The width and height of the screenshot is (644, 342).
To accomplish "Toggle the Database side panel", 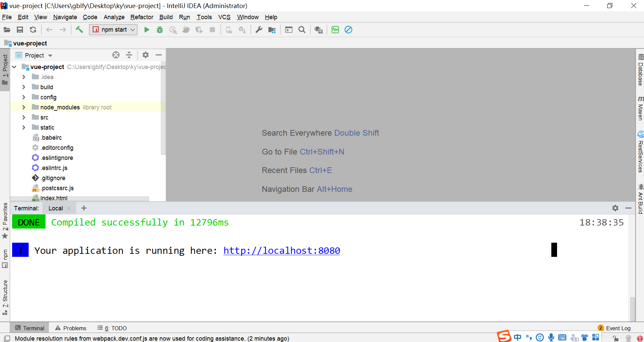I will click(x=640, y=69).
